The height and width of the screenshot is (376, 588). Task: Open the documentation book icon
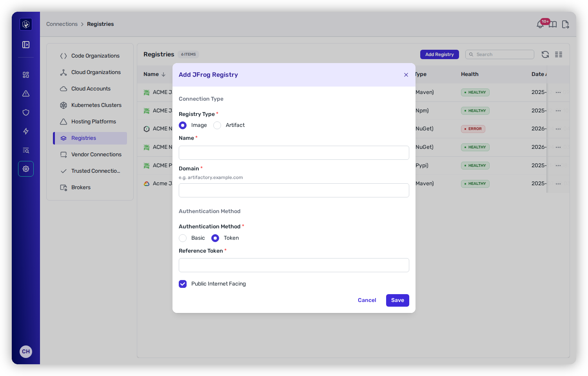pos(553,24)
